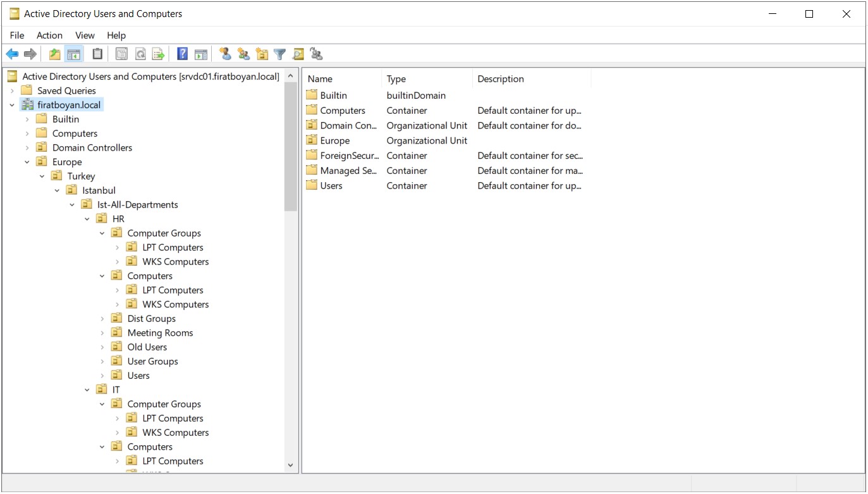The height and width of the screenshot is (494, 868).
Task: Select Domain Controllers in the tree
Action: pyautogui.click(x=92, y=147)
